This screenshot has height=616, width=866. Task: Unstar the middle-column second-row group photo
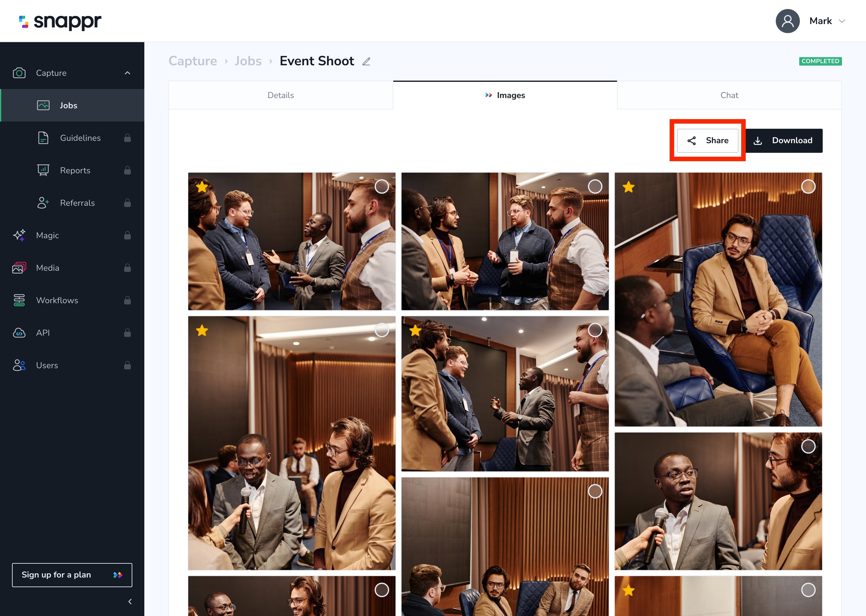[416, 330]
